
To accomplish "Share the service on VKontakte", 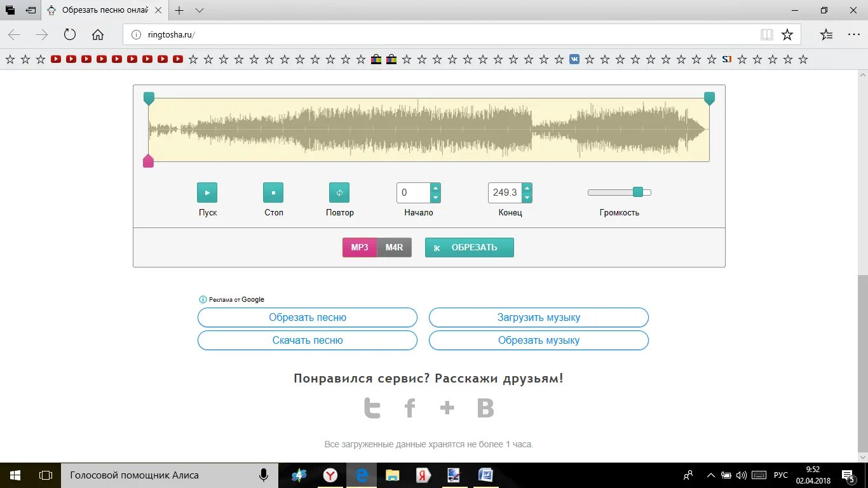I will click(x=485, y=408).
